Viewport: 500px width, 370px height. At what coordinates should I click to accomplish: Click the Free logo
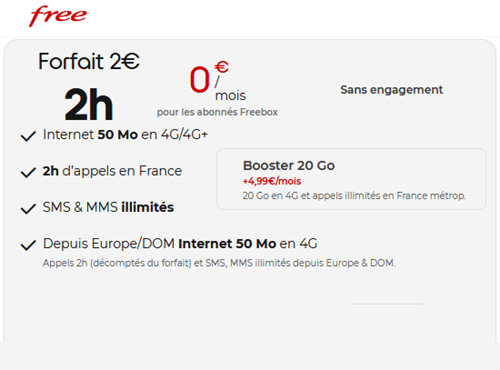58,16
